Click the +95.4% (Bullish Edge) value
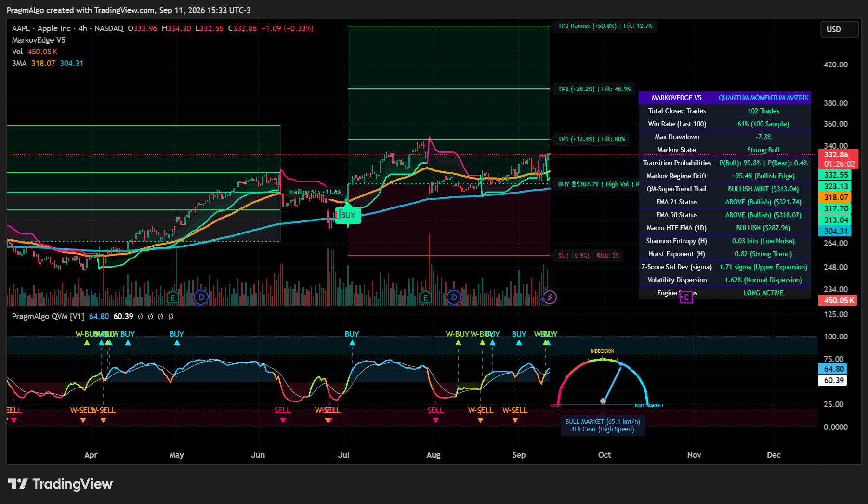Image resolution: width=868 pixels, height=504 pixels. coord(763,176)
